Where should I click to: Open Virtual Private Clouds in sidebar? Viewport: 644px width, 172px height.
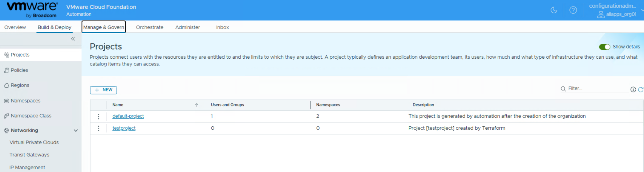tap(34, 142)
